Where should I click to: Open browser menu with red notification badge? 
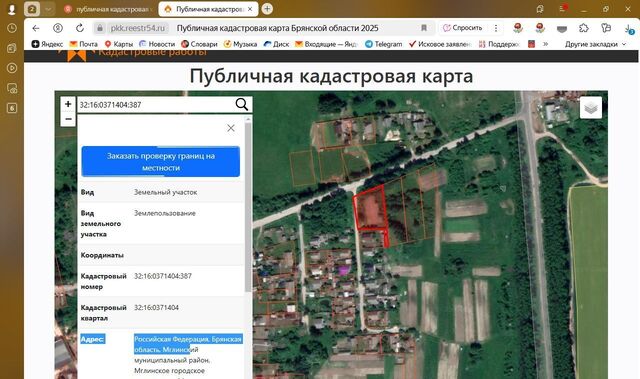[x=563, y=9]
